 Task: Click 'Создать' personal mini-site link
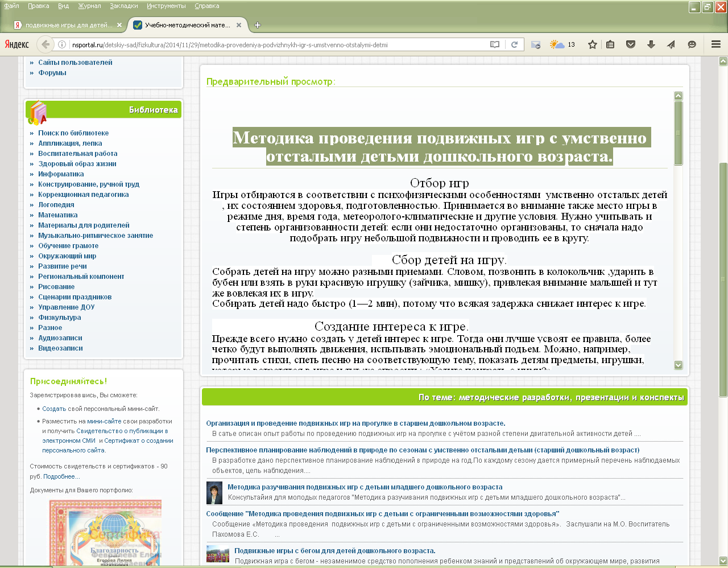(54, 409)
